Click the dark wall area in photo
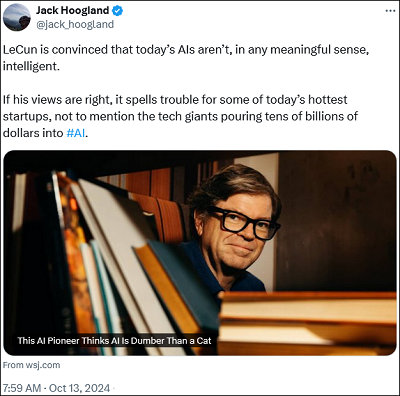 pos(337,220)
